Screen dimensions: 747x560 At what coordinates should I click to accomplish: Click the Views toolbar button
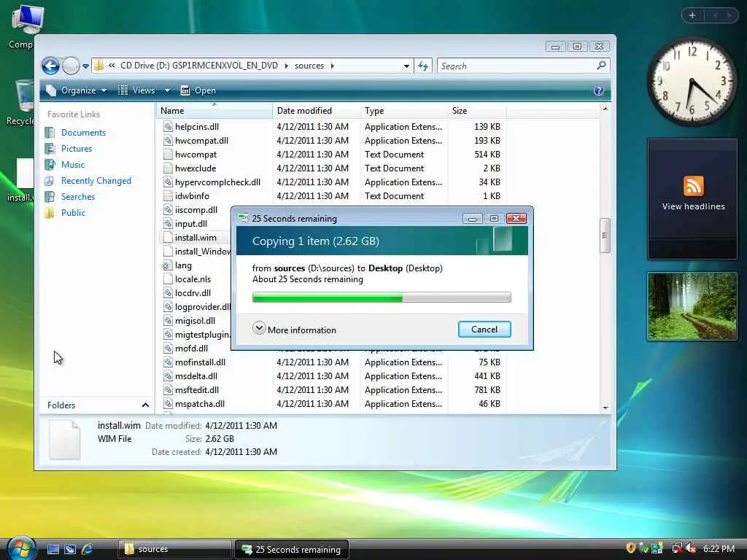tap(136, 90)
